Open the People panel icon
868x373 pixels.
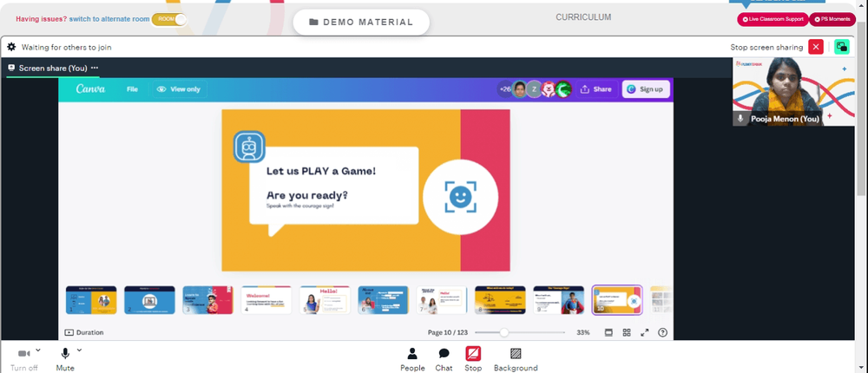412,354
